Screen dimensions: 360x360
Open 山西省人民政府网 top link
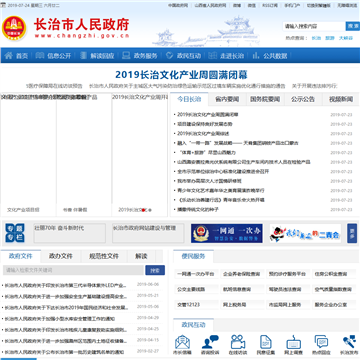(x=210, y=5)
